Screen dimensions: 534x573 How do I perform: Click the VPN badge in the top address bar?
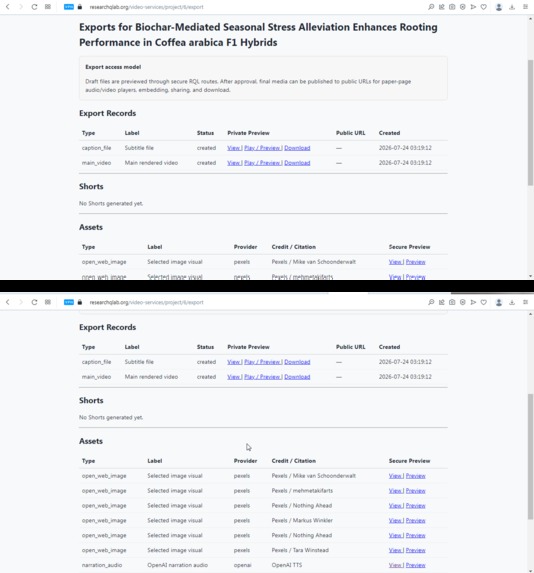click(69, 7)
